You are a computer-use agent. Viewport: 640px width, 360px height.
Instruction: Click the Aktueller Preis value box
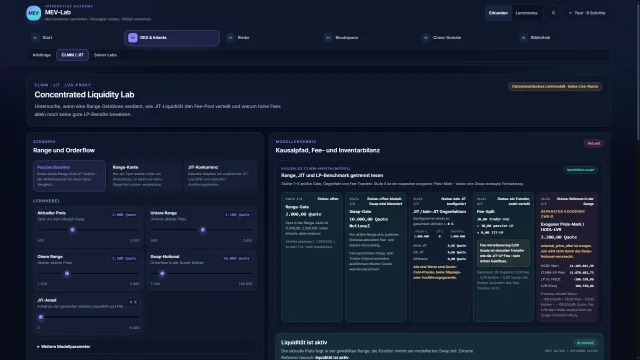pos(124,215)
